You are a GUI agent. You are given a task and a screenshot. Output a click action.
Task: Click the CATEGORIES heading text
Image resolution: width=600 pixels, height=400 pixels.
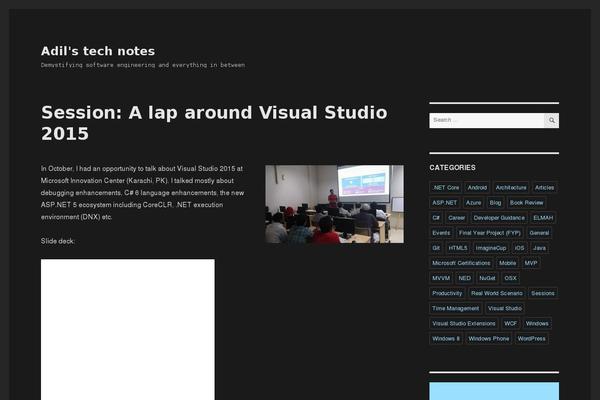click(452, 168)
